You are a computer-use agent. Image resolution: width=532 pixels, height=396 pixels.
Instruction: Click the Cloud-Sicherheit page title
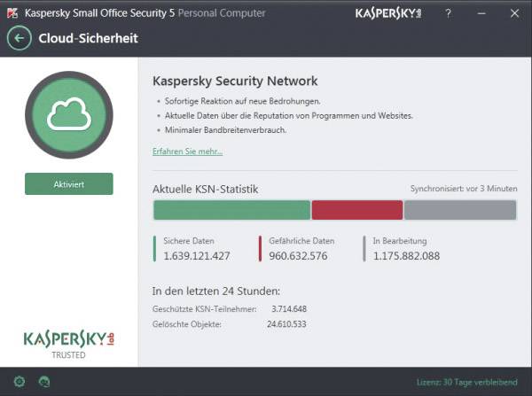(x=88, y=38)
